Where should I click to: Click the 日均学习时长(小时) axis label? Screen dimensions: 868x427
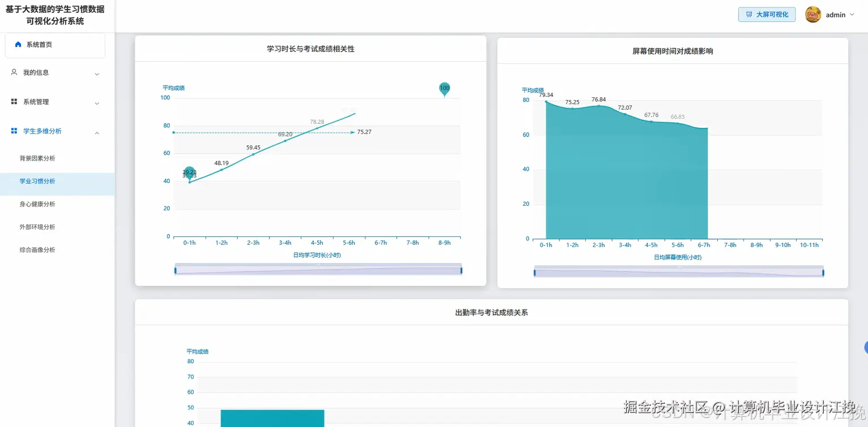pyautogui.click(x=317, y=255)
